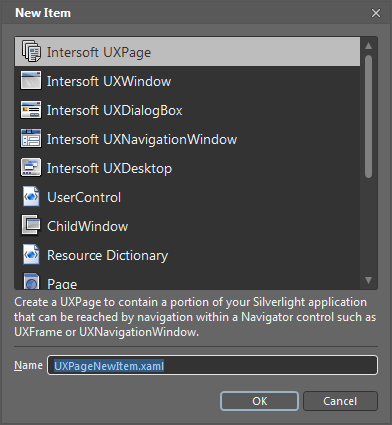Screen dimensions: 392x425
Task: Click the scroll up arrow of template list
Action: tap(368, 46)
